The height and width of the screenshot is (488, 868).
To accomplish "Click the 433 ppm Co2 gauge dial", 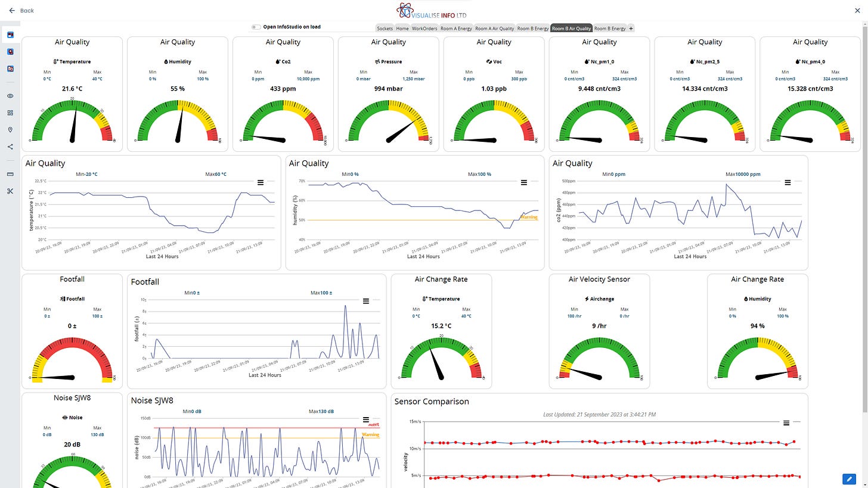I will coord(283,120).
